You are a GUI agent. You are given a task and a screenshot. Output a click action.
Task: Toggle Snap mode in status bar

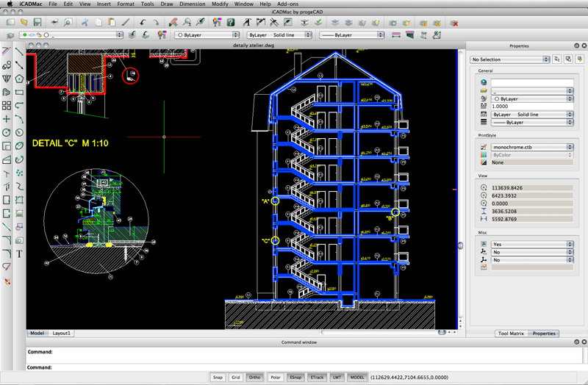tap(218, 377)
